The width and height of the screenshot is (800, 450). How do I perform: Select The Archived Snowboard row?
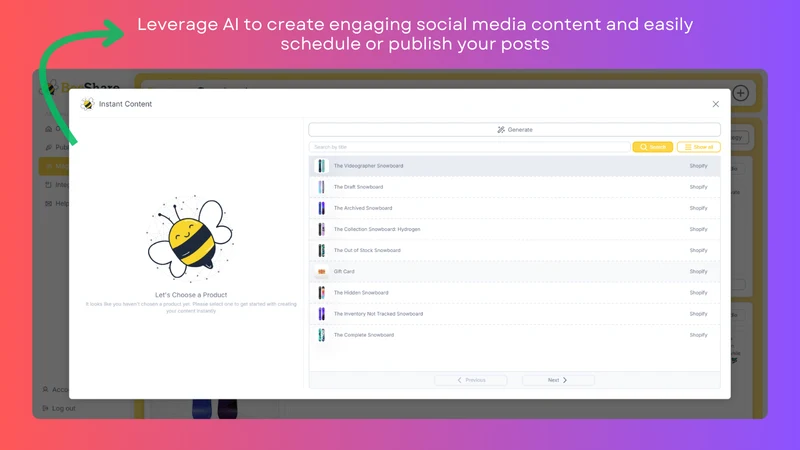[514, 208]
